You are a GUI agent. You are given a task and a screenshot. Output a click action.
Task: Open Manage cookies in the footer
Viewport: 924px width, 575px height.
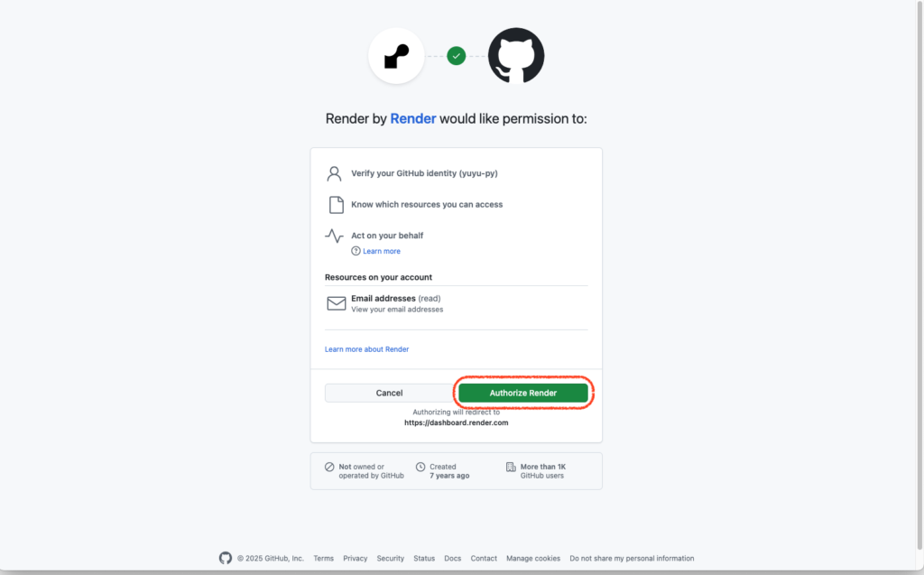(x=533, y=559)
